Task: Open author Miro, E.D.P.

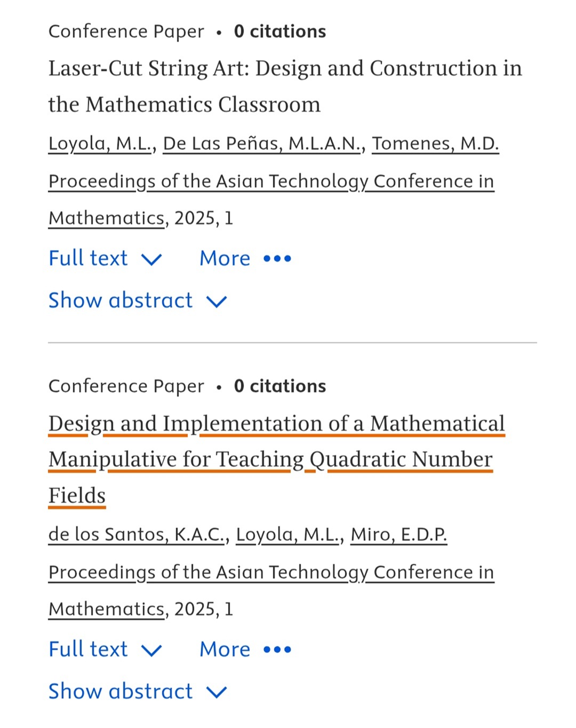Action: click(x=398, y=534)
